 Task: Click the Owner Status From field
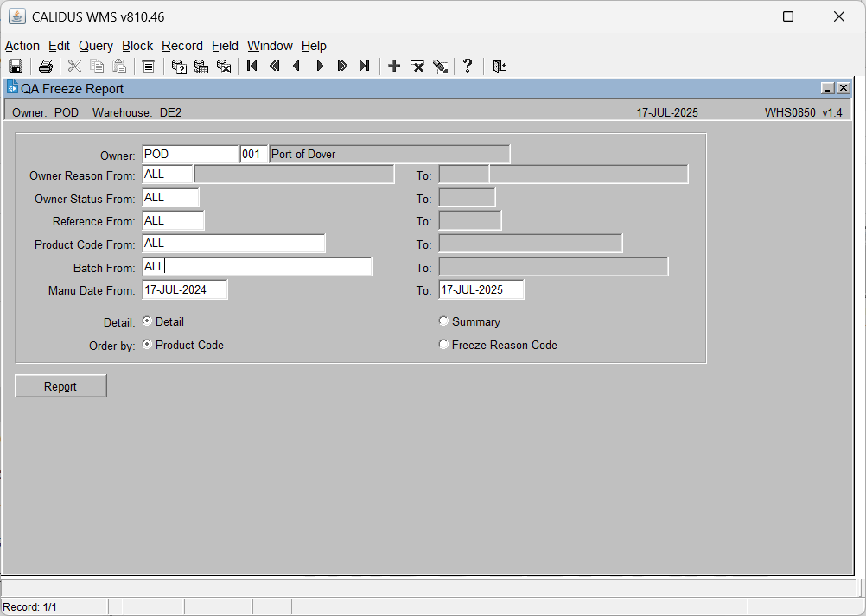pyautogui.click(x=170, y=197)
